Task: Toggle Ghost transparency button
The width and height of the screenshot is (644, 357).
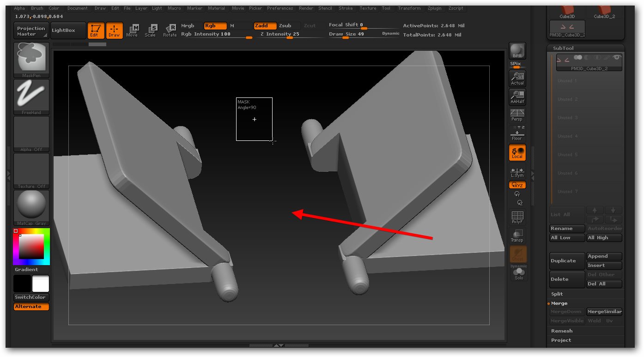Action: 517,254
